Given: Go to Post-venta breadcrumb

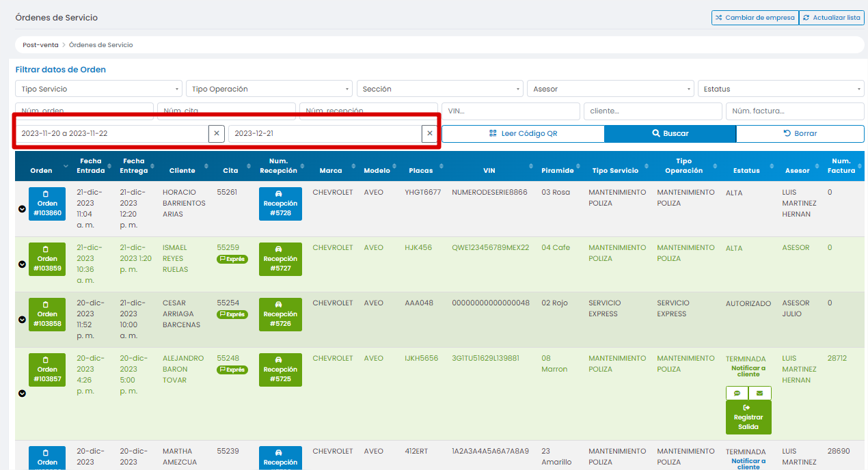Looking at the screenshot, I should pyautogui.click(x=40, y=45).
